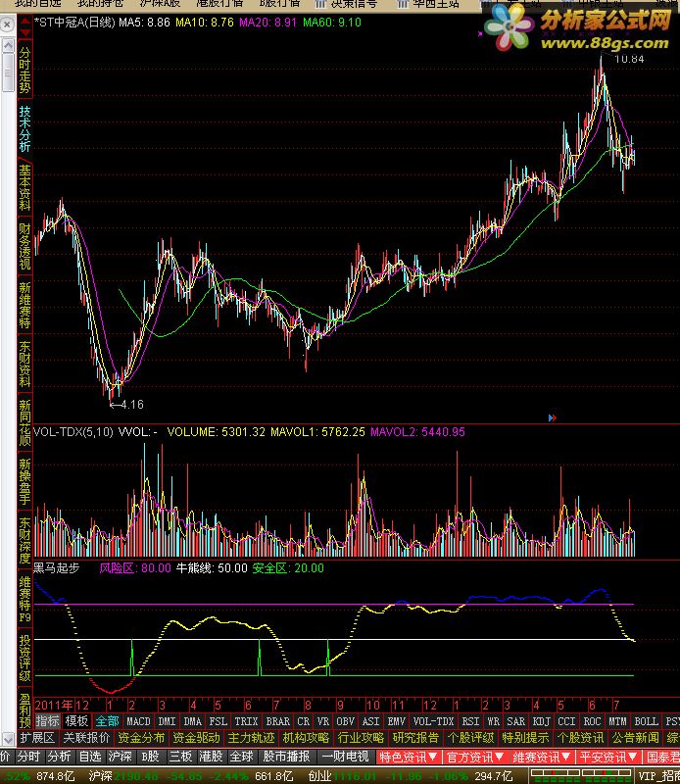Open the 基本资料 sidebar tab
Screen dimensions: 680x784
click(x=24, y=187)
